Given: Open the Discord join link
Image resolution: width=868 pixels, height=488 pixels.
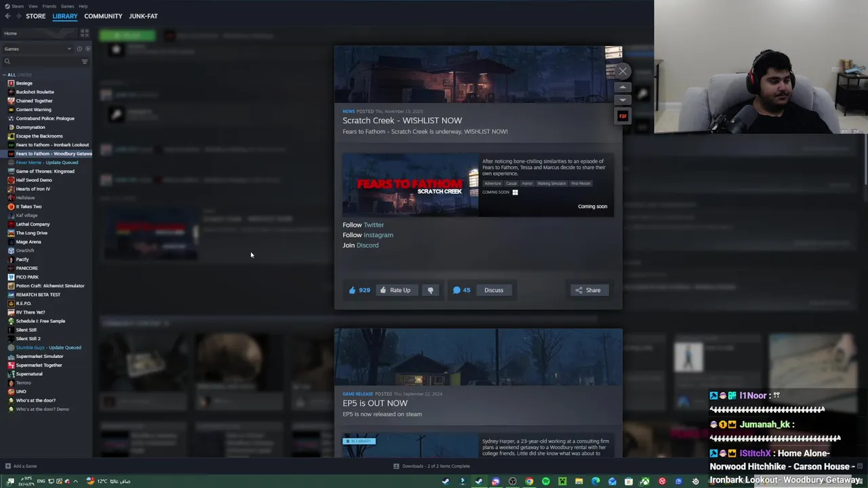Looking at the screenshot, I should (368, 245).
